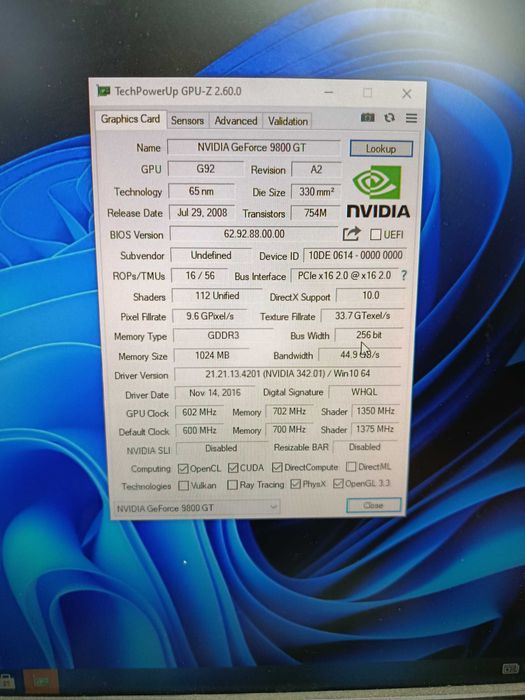Click the NVIDIA SLI value Disabled
The height and width of the screenshot is (700, 525).
(221, 448)
